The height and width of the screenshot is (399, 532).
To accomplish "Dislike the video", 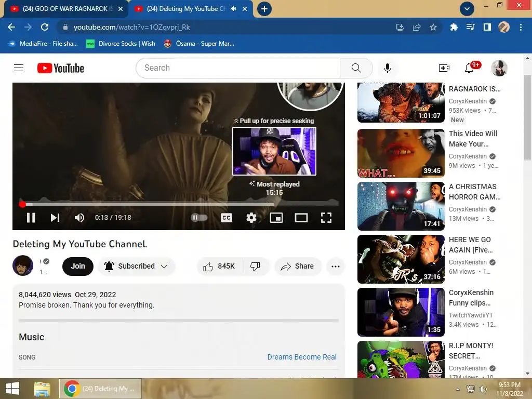I will 256,267.
